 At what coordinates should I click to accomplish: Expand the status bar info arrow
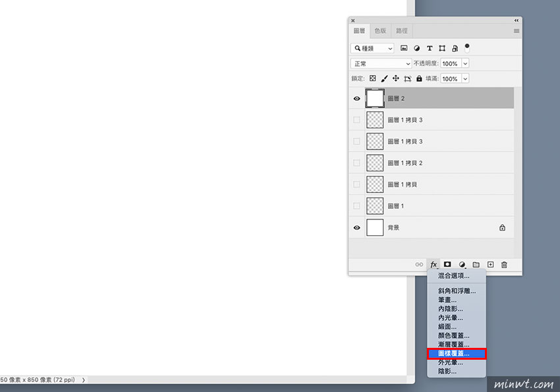84,380
